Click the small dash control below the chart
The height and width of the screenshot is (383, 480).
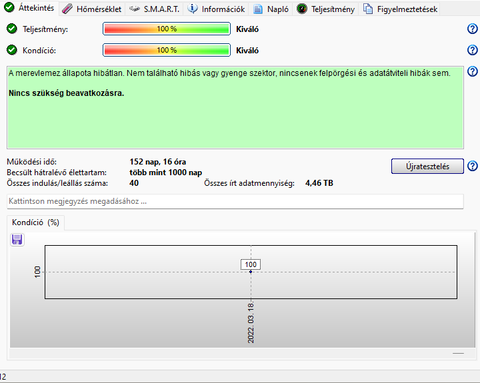(458, 353)
